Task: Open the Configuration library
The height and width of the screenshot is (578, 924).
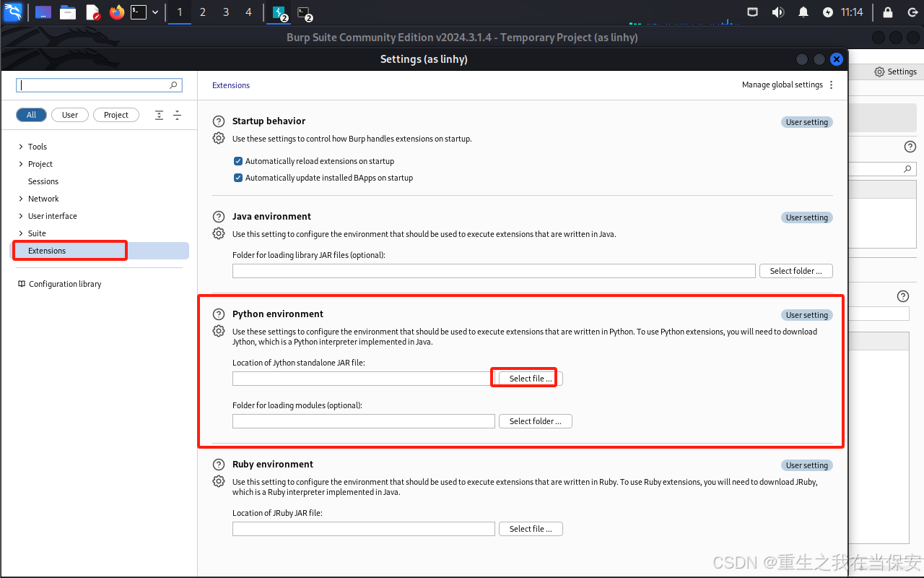Action: (x=59, y=284)
